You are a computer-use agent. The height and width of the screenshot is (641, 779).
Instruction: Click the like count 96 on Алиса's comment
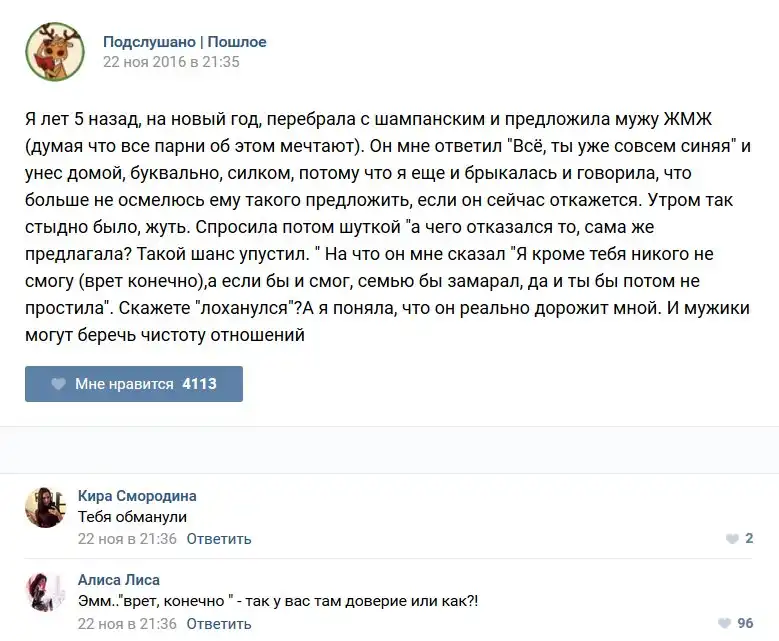(745, 623)
